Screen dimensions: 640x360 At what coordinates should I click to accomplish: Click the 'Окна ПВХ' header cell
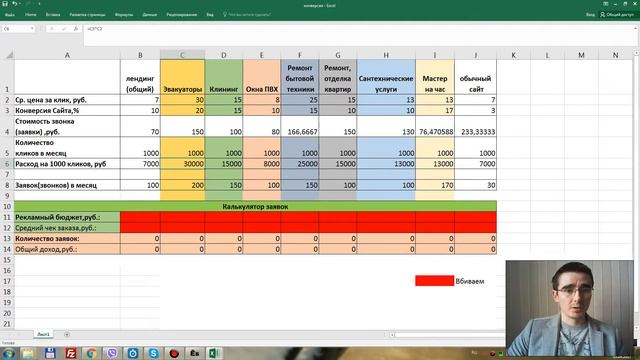tap(262, 77)
